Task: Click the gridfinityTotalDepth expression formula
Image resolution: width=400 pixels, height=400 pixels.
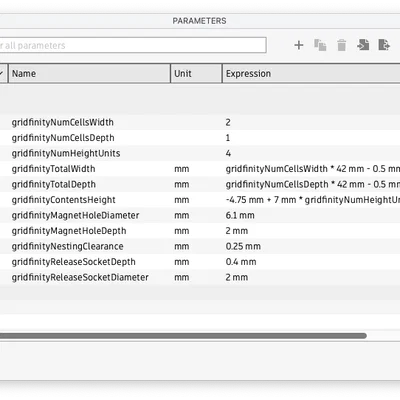Action: (313, 184)
